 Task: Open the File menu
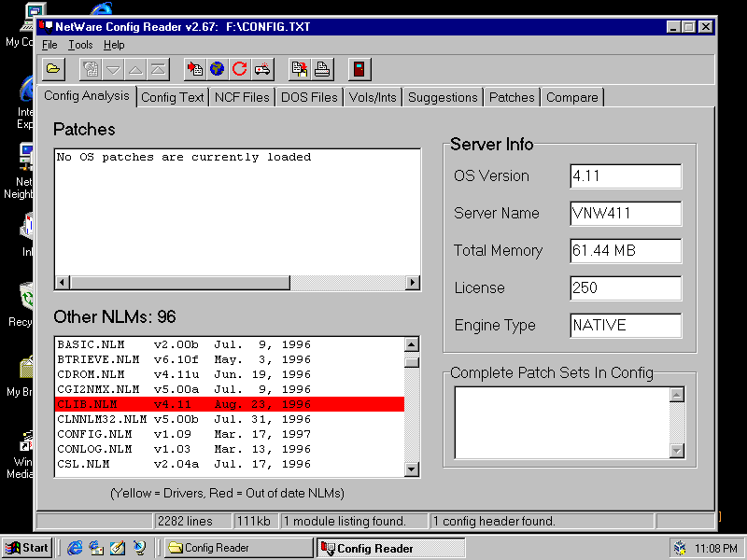(49, 45)
